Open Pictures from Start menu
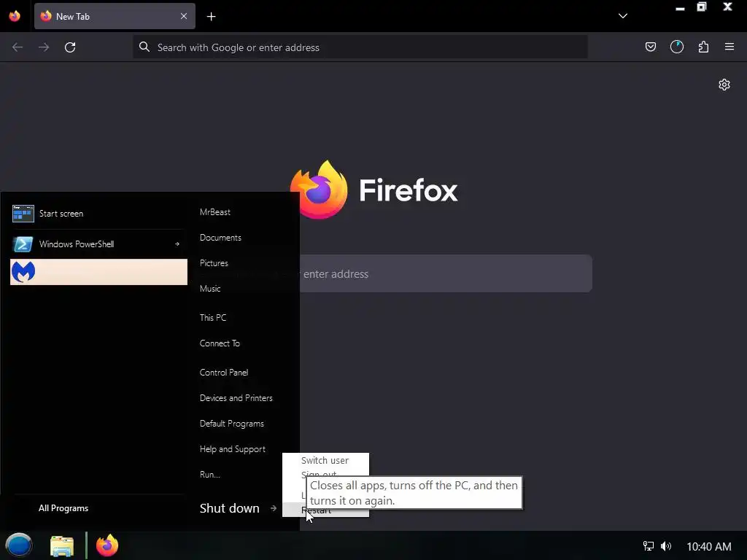Viewport: 747px width, 560px height. [214, 262]
